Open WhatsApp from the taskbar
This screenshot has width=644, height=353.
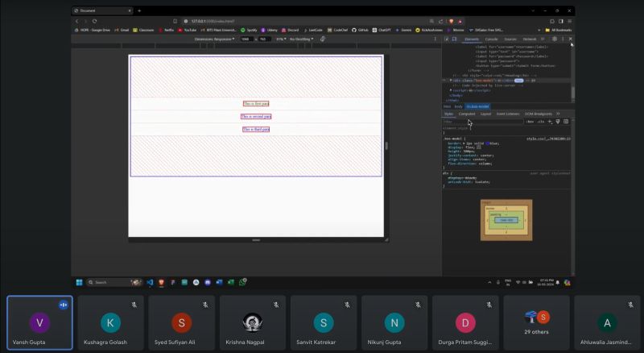(243, 282)
